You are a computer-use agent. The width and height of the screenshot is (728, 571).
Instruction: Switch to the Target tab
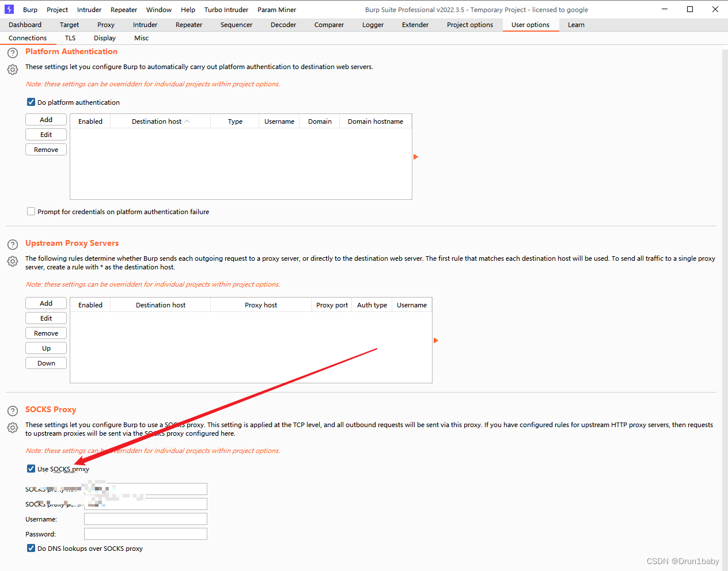click(x=69, y=25)
